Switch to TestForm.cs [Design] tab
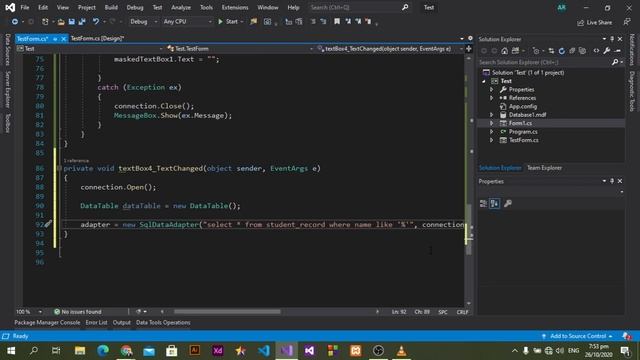The height and width of the screenshot is (360, 640). 97,38
